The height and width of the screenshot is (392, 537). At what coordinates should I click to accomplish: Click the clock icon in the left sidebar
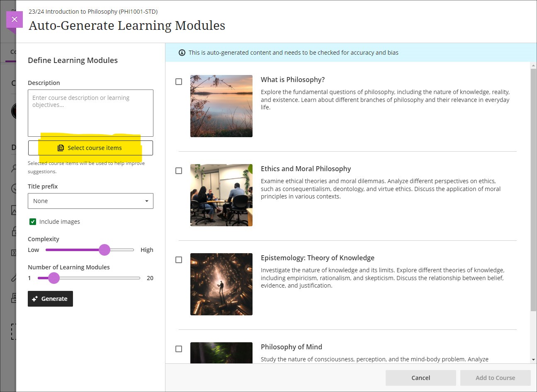tap(15, 189)
